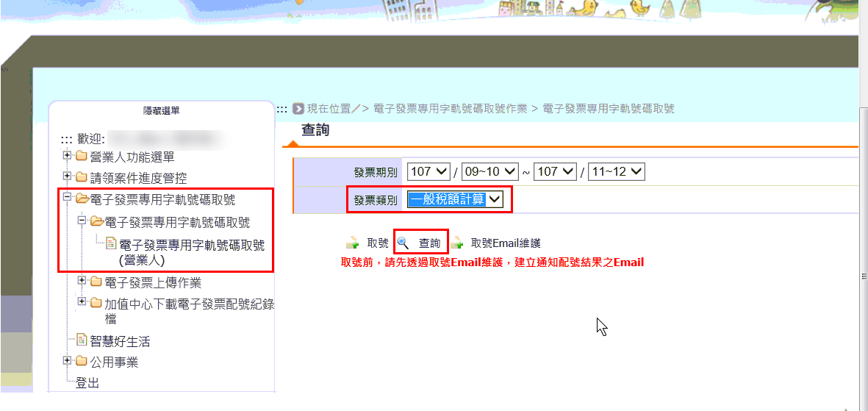Click the folder icon of 請領案件進度管控
868x411 pixels.
click(x=82, y=176)
